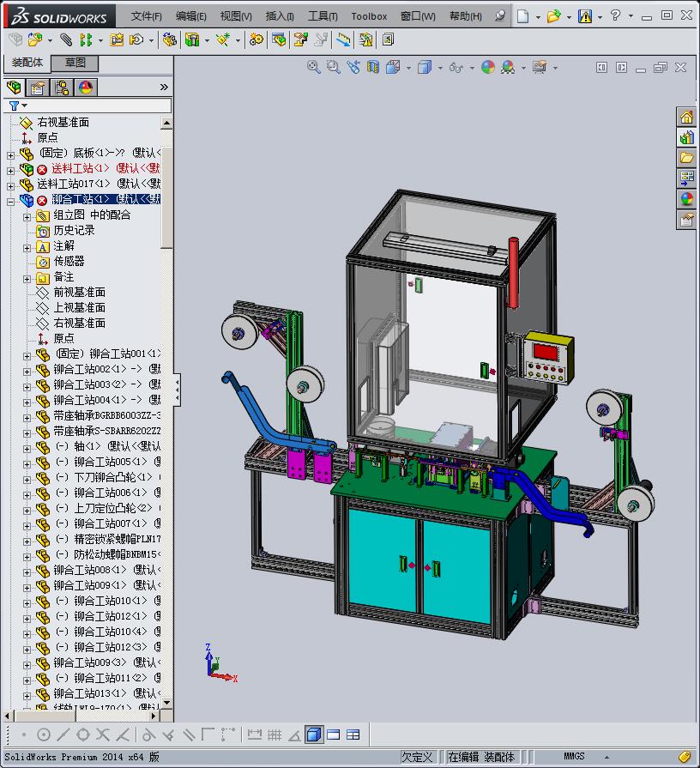Open the 编辑(E) menu
The width and height of the screenshot is (700, 768).
(x=191, y=16)
